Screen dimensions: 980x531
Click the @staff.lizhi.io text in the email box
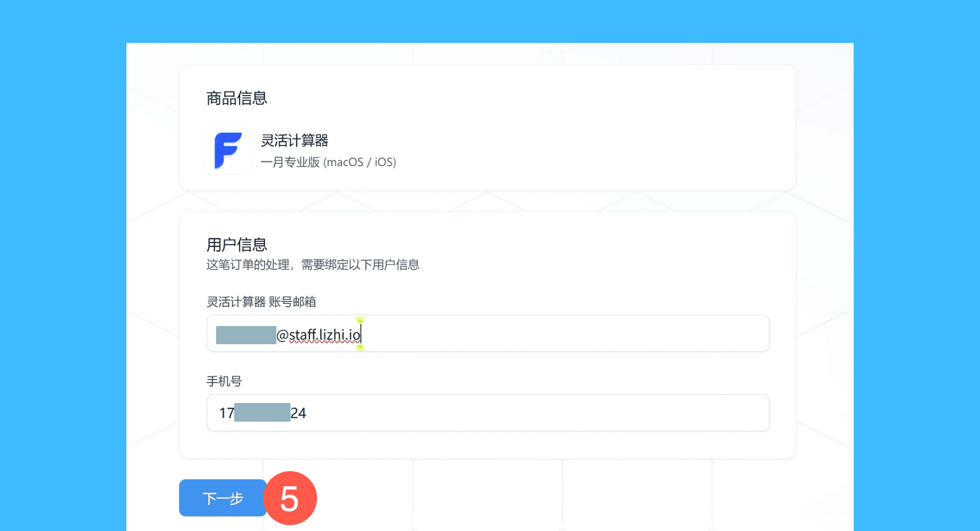318,335
